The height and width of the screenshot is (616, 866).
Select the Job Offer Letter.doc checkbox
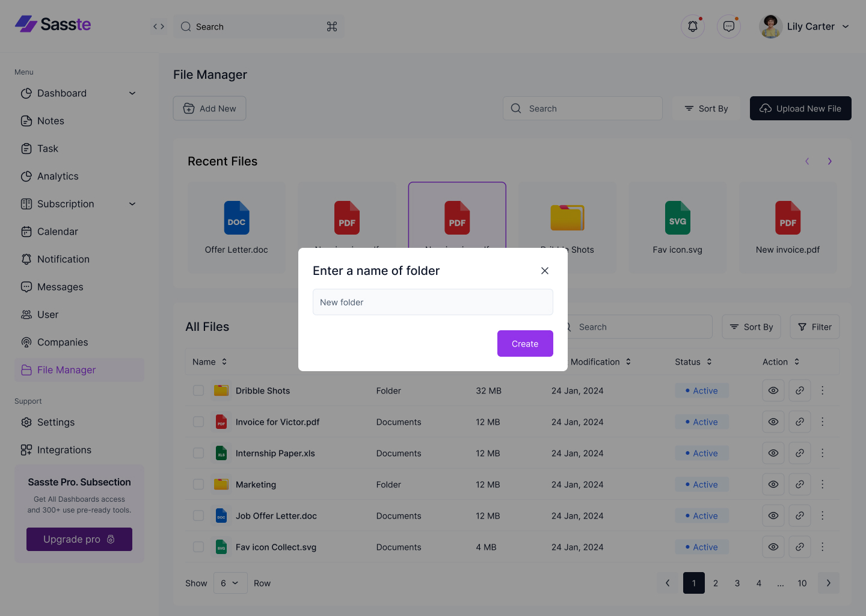coord(198,516)
